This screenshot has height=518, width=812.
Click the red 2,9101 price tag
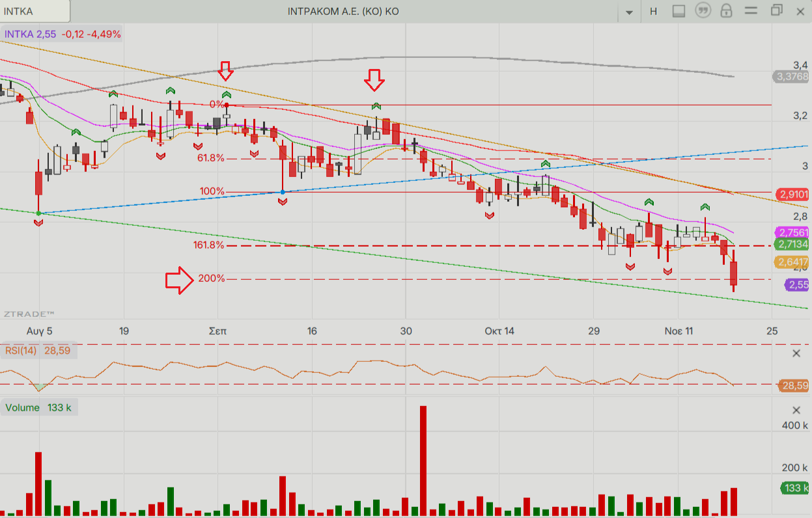(x=793, y=195)
